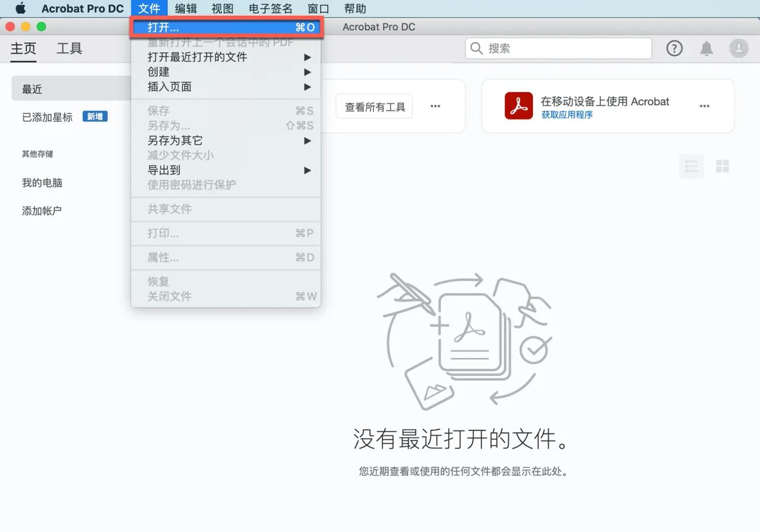The height and width of the screenshot is (532, 760).
Task: Expand 打开最近打开的文件 submenu arrow
Action: pyautogui.click(x=308, y=57)
